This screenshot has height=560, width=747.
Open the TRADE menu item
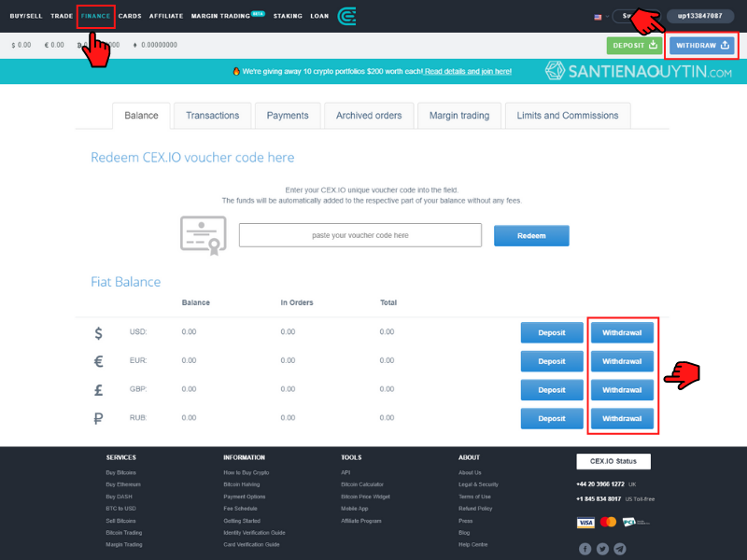tap(62, 16)
